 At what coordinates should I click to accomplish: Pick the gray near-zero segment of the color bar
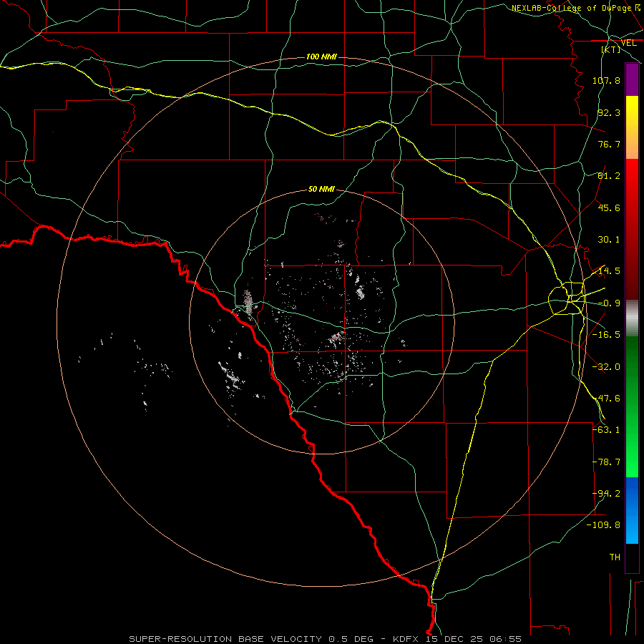[632, 318]
